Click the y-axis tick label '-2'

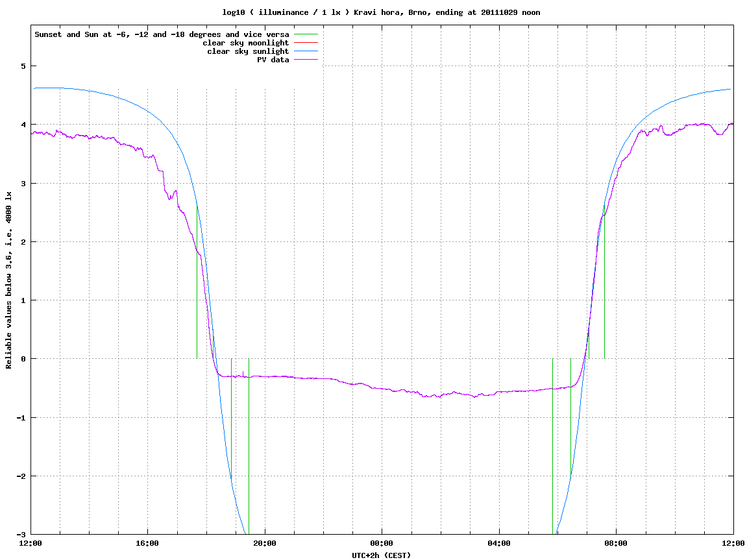click(21, 476)
